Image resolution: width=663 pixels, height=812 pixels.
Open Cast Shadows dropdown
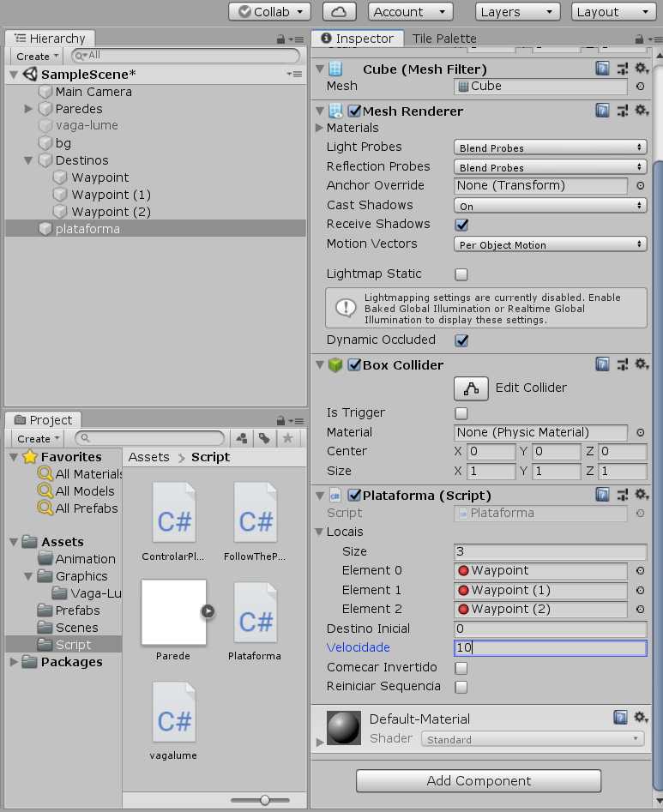point(550,206)
